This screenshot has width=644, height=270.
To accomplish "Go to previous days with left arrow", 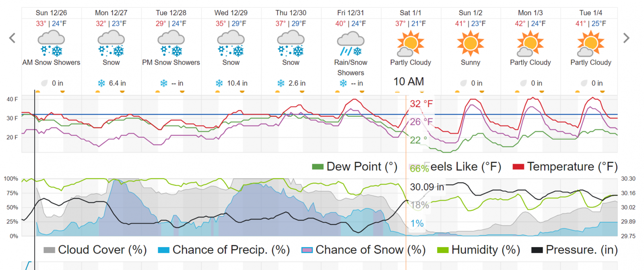I will (x=12, y=38).
